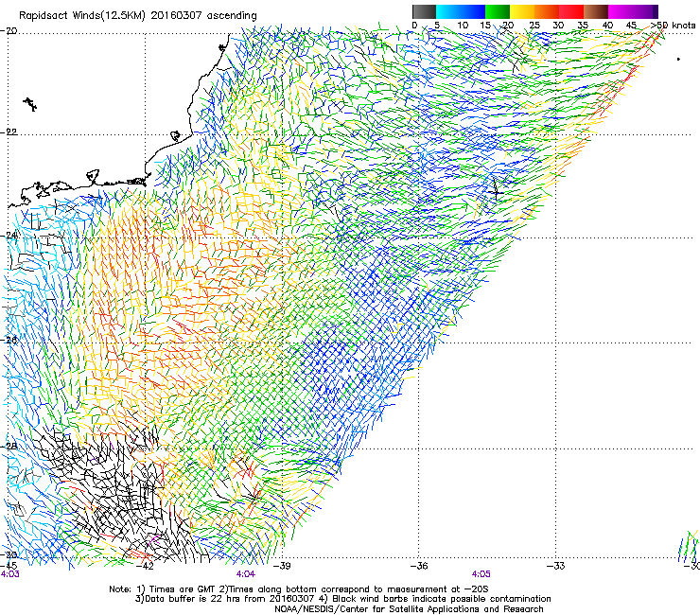Click the '-26' latitude label
700x615 pixels.
point(9,340)
